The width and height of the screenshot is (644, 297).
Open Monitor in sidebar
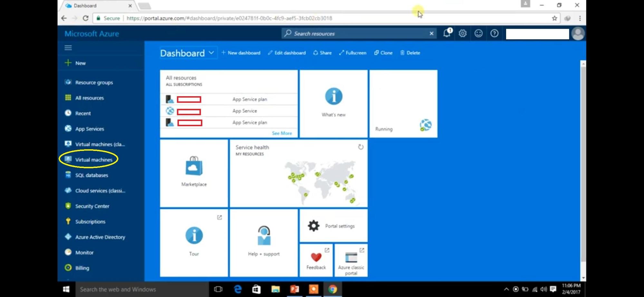point(84,252)
